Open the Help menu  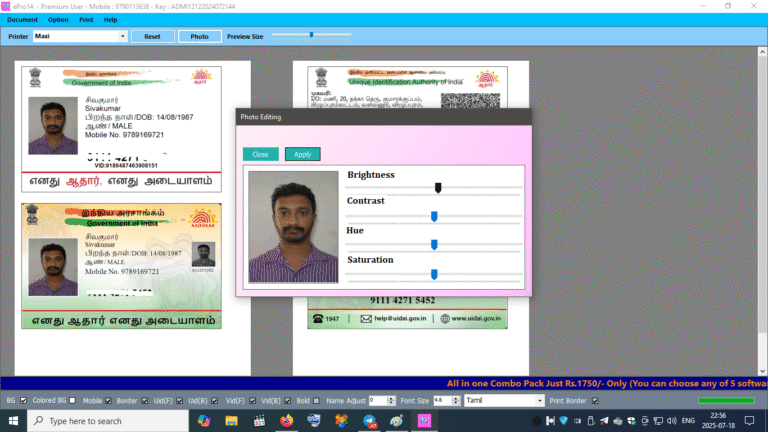click(110, 20)
